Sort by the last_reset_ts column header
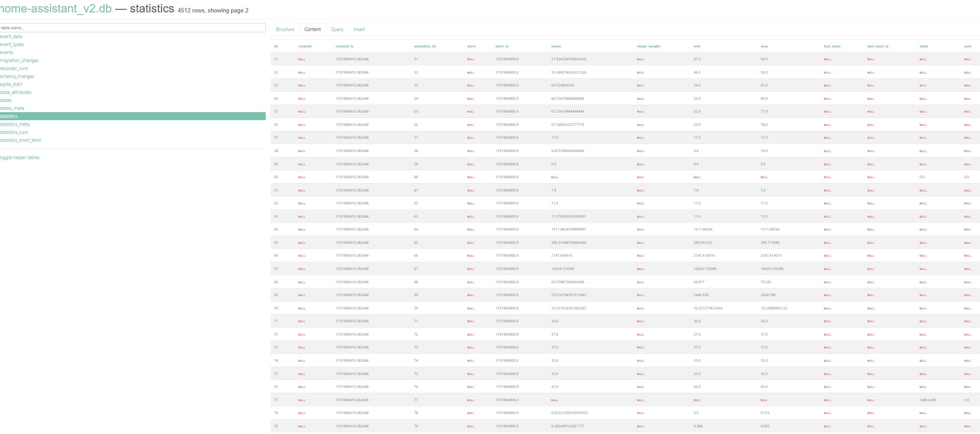The height and width of the screenshot is (434, 980). [x=878, y=46]
